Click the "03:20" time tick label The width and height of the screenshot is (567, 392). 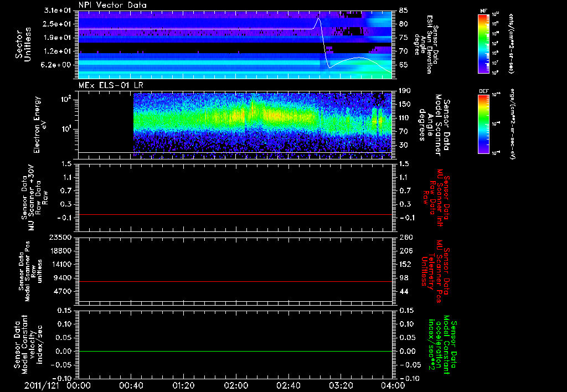[341, 385]
